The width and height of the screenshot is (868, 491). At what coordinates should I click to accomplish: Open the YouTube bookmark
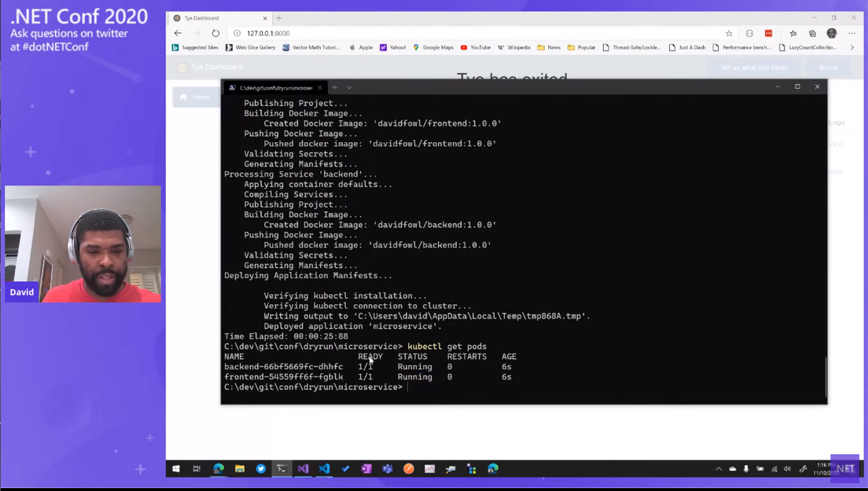click(475, 48)
